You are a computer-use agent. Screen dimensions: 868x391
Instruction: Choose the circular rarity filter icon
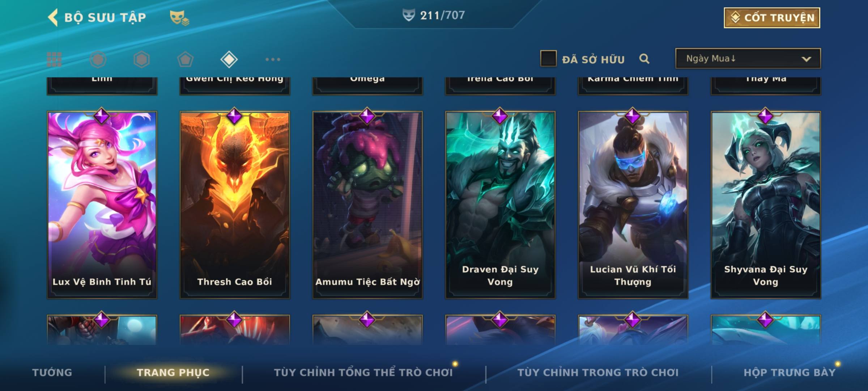[x=98, y=59]
